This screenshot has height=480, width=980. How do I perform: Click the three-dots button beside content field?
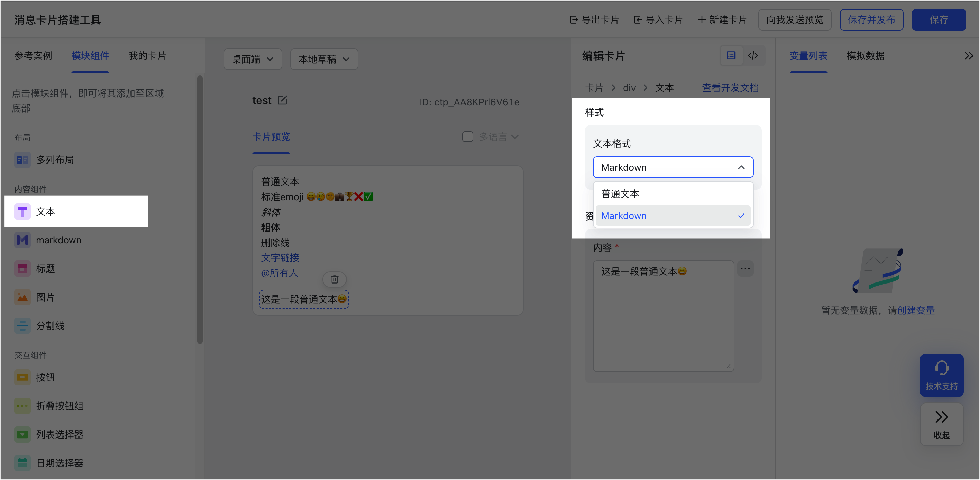point(745,269)
